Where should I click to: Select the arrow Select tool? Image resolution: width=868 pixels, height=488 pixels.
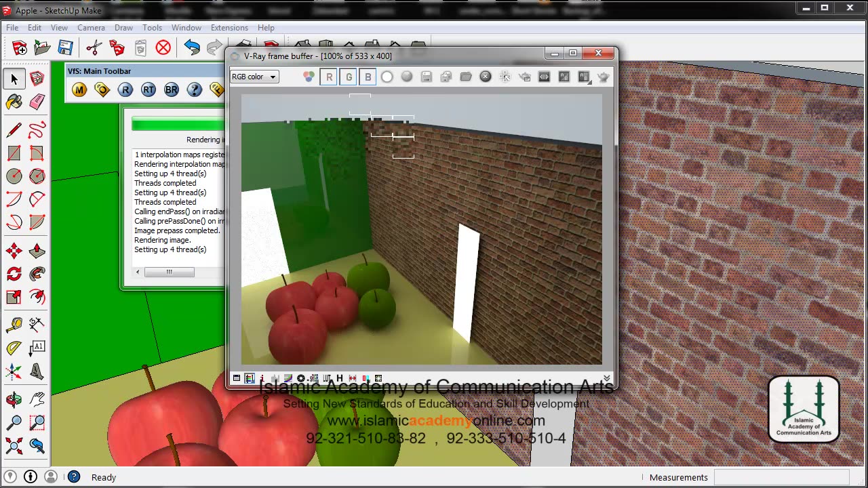pyautogui.click(x=14, y=79)
